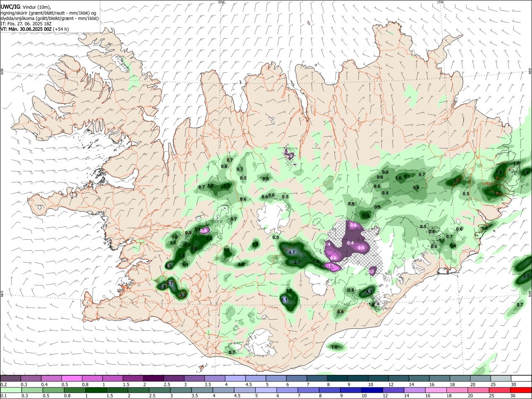
Task: Click the 'VT: Mán. 30.06.2025 00Z' valid time
Action: (x=26, y=29)
